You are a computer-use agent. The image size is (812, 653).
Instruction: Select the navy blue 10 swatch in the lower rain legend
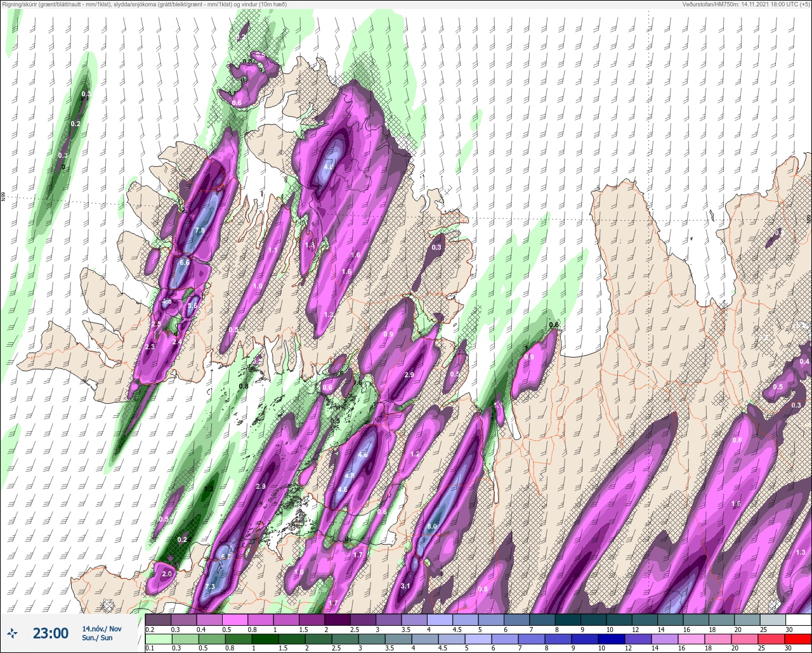click(612, 639)
